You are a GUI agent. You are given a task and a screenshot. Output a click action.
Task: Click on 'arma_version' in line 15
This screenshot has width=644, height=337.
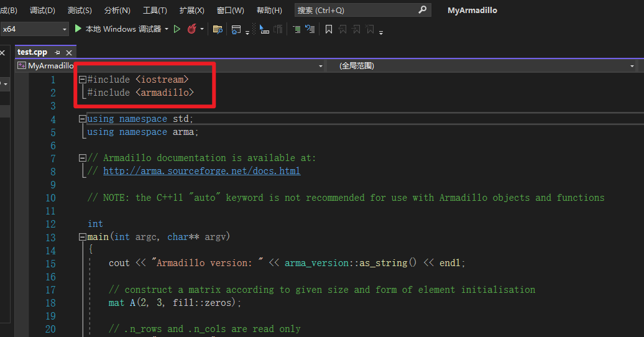316,264
